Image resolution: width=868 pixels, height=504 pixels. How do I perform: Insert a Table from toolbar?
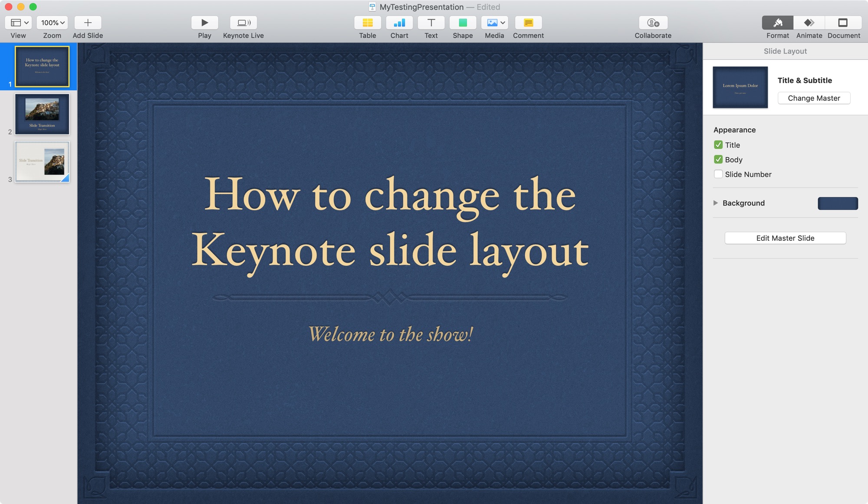tap(368, 23)
